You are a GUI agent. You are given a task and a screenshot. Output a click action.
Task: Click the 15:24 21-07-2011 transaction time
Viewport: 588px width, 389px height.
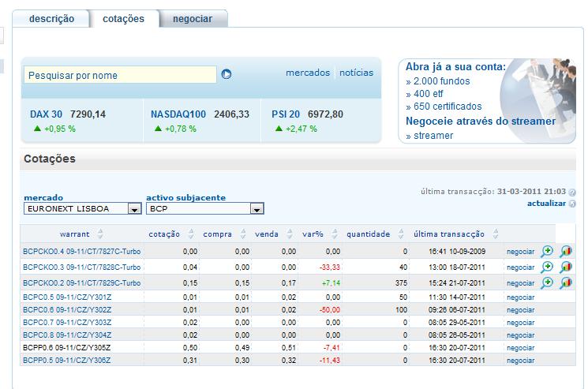pyautogui.click(x=457, y=283)
